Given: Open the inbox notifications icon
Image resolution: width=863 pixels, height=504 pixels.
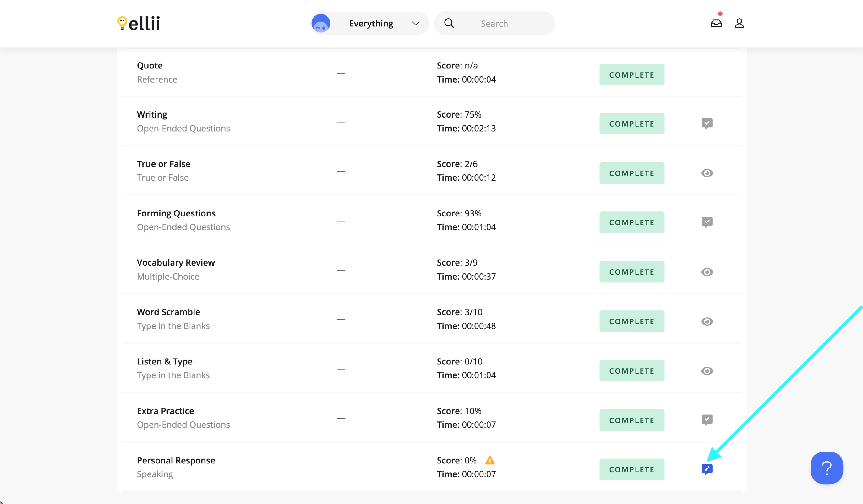Looking at the screenshot, I should coord(716,23).
